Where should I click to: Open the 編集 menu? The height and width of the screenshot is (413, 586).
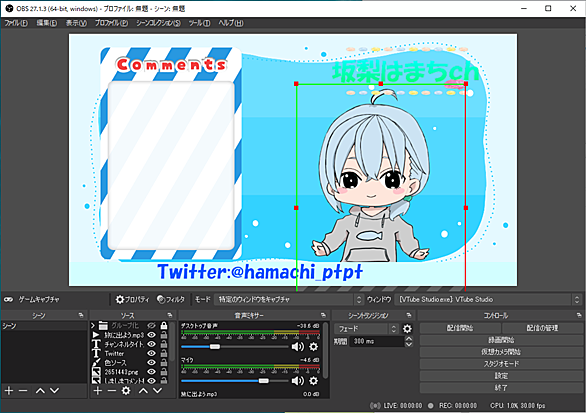pos(47,23)
